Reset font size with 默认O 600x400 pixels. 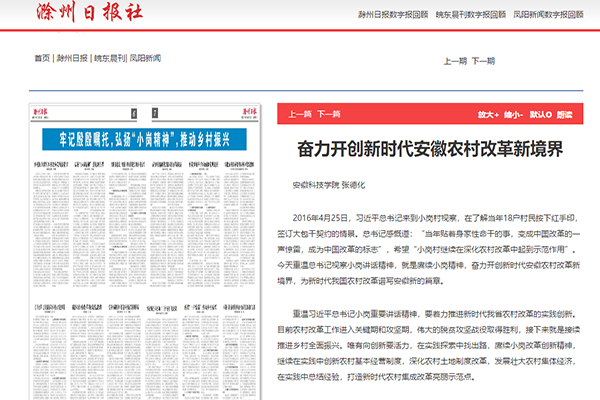click(x=541, y=115)
